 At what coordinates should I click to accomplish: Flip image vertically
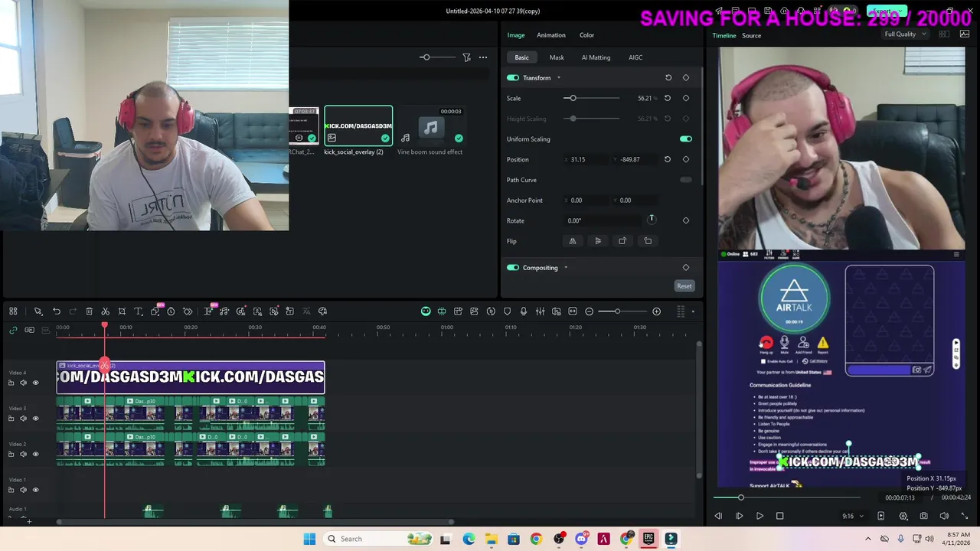pos(598,241)
